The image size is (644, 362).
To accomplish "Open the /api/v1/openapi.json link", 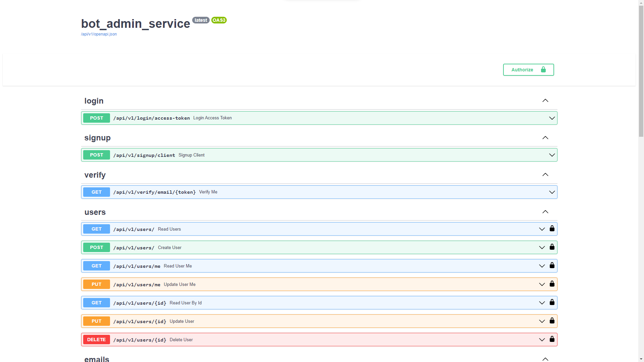I will point(99,34).
